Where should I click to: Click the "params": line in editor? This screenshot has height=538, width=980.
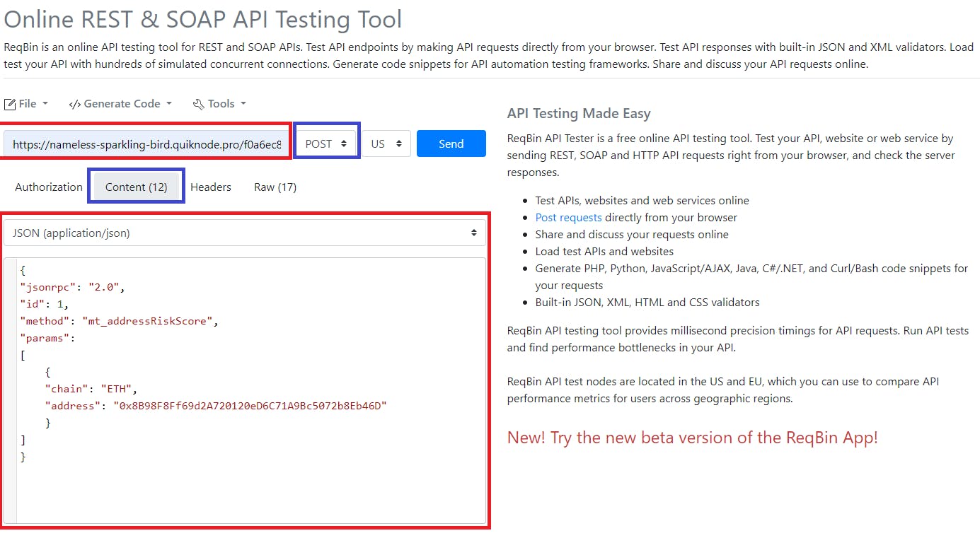(47, 338)
